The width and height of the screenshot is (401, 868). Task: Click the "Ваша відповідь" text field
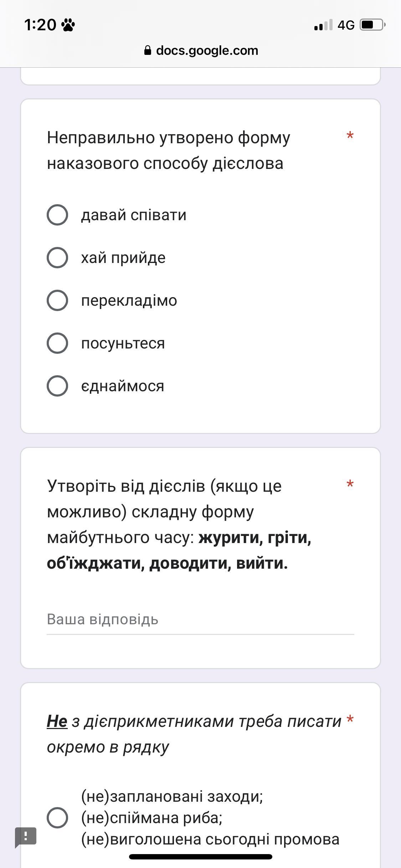coord(200,620)
